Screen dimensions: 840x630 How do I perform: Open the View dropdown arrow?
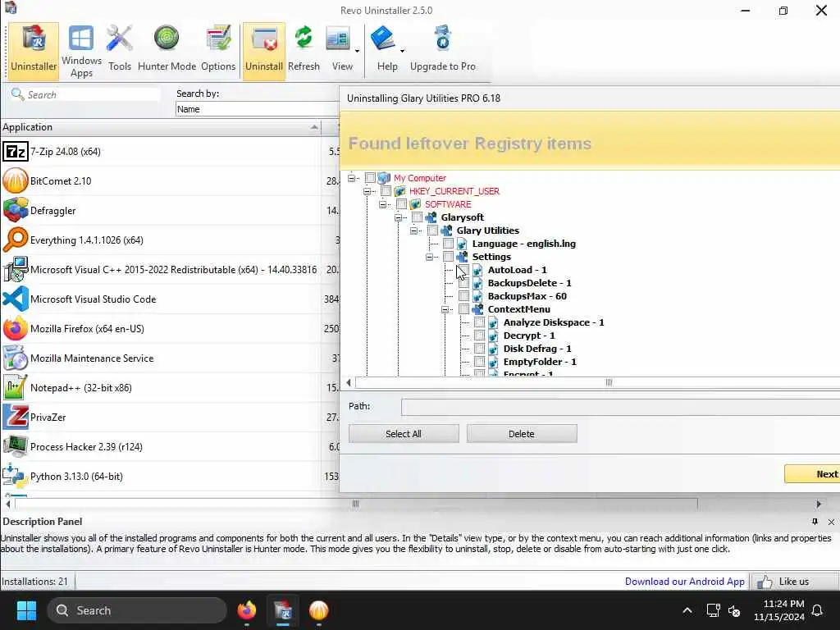tap(357, 52)
